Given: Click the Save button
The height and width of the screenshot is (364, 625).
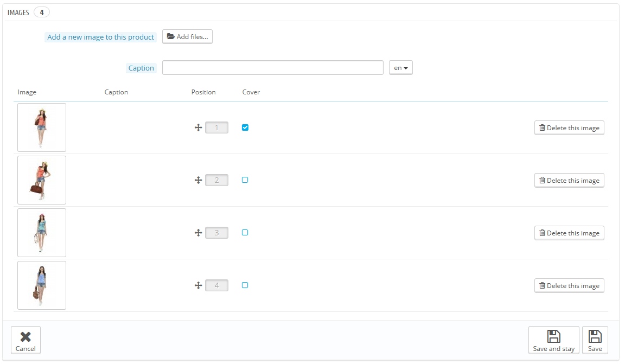Looking at the screenshot, I should tap(595, 340).
